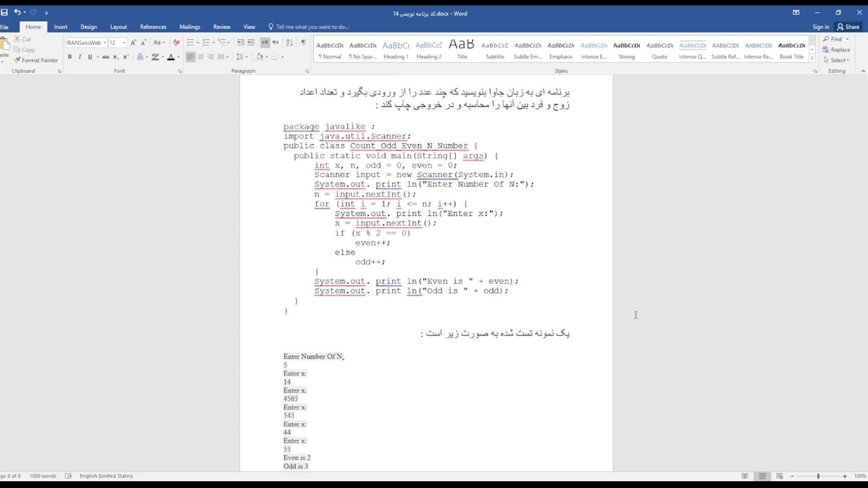Screen dimensions: 868x488
Task: Toggle italic formatting button
Action: tap(79, 57)
